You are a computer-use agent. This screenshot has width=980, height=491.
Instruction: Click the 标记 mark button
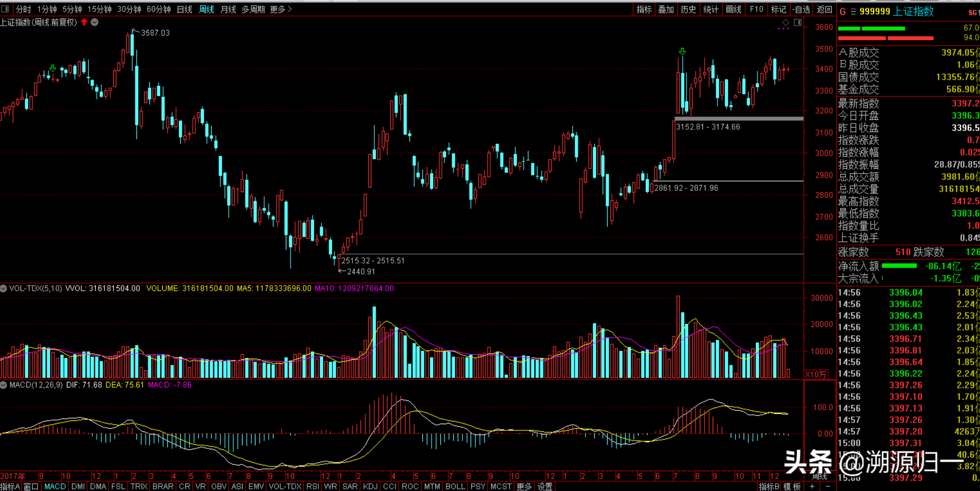click(779, 9)
